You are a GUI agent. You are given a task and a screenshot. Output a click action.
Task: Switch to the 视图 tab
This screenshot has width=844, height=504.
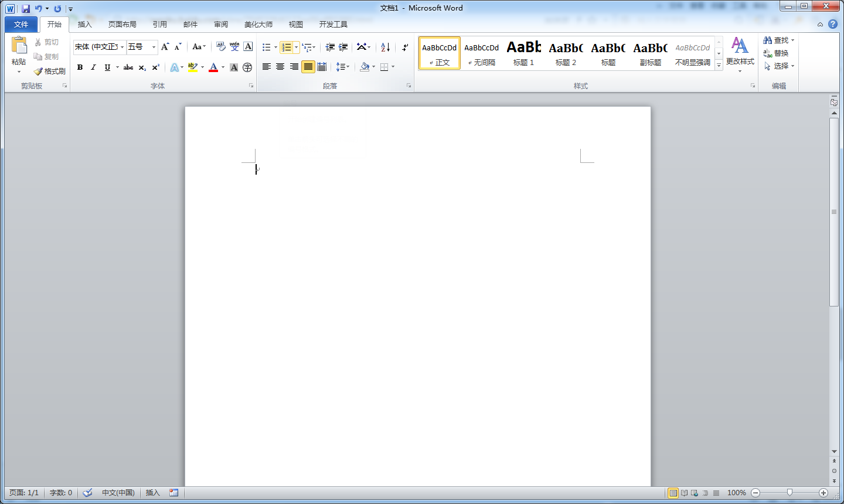tap(296, 25)
